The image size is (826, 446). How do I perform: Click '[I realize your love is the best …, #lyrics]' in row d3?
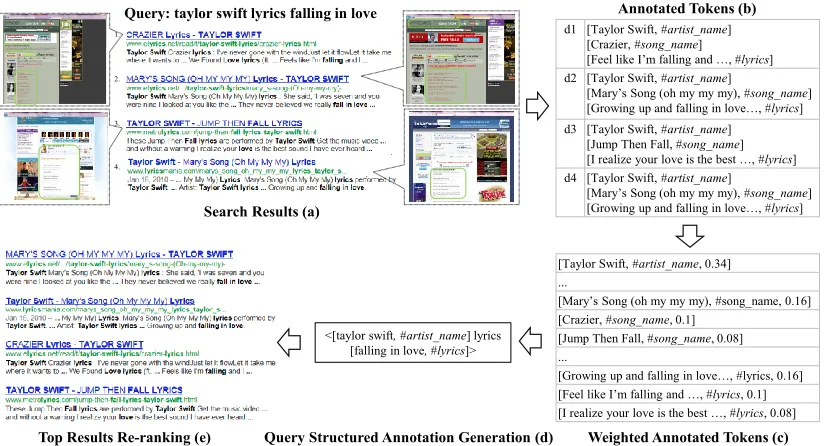point(692,160)
